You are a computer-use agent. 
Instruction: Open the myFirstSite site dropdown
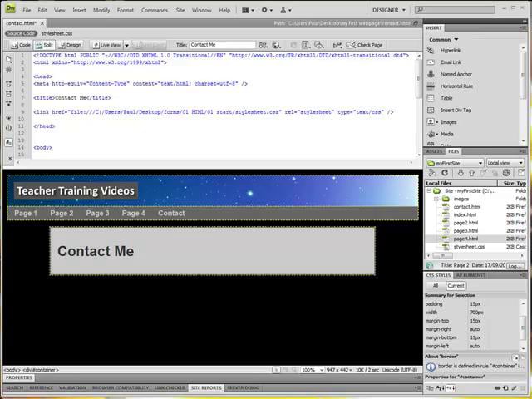pos(455,163)
